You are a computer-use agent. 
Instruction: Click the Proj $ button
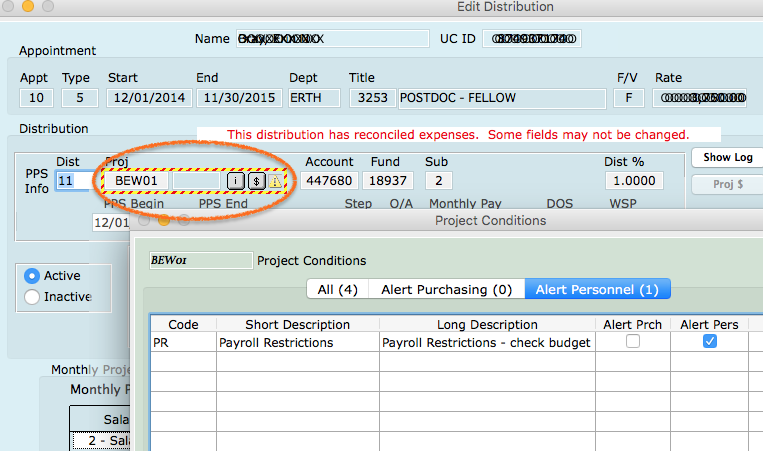726,184
